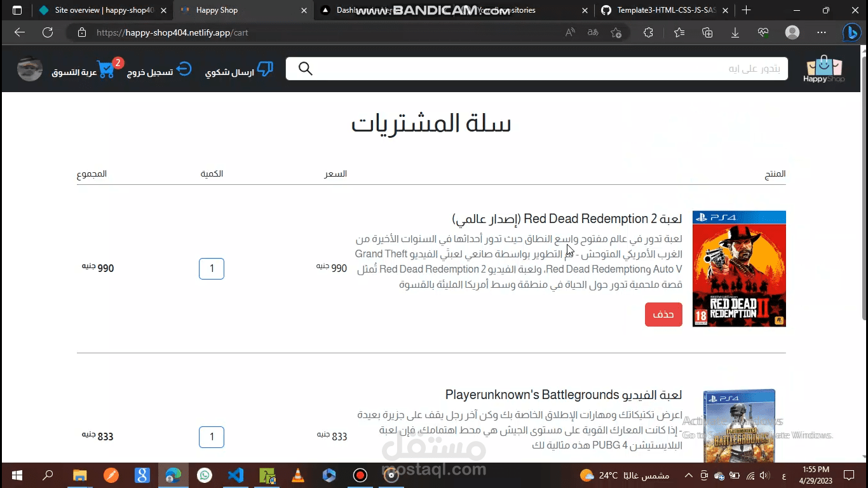Close the Happy Shop tab
This screenshot has height=488, width=868.
coord(304,10)
